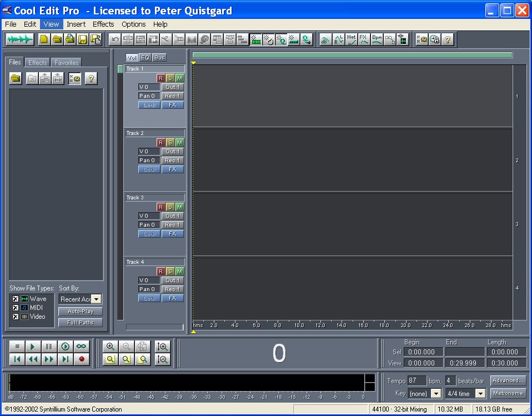Enable envelope editing nodes icon

click(390, 39)
